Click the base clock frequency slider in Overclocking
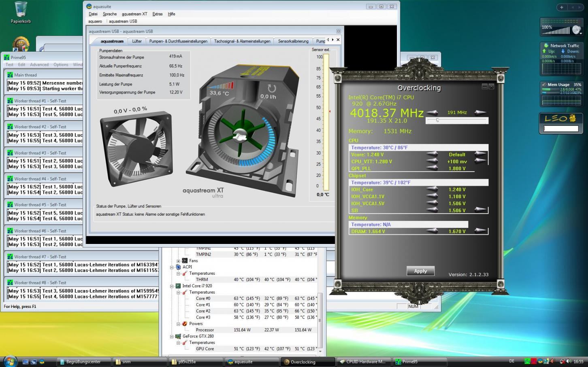 tap(457, 120)
